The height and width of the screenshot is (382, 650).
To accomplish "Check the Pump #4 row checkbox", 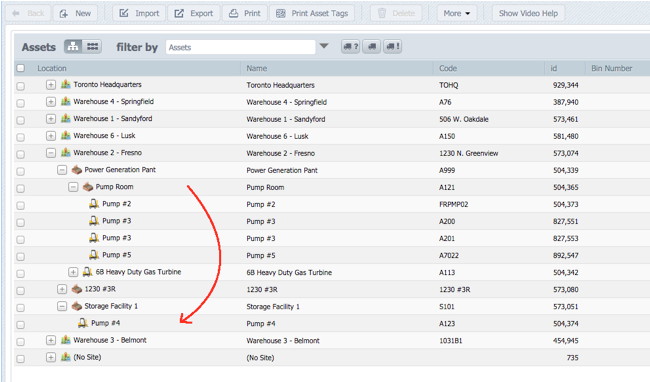I will 20,324.
